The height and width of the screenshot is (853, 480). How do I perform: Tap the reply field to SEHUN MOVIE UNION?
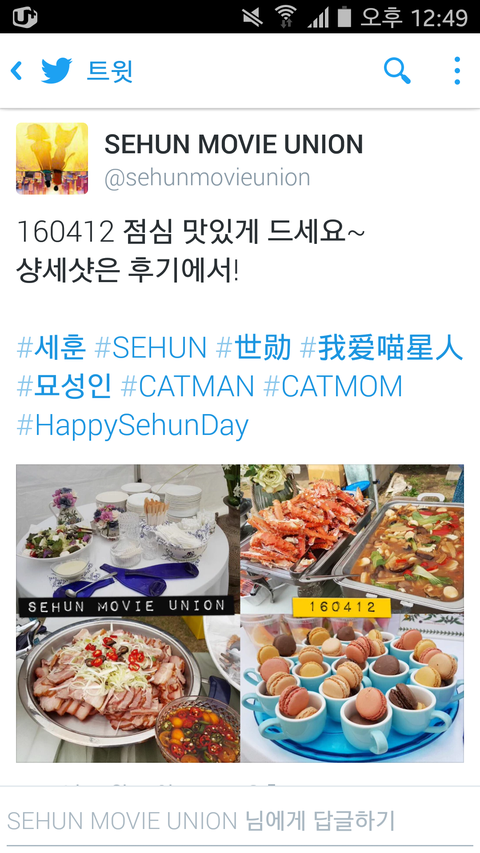click(240, 820)
